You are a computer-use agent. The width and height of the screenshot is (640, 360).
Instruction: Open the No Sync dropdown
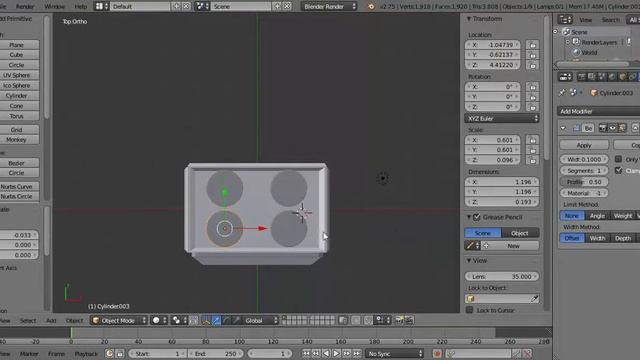(394, 353)
